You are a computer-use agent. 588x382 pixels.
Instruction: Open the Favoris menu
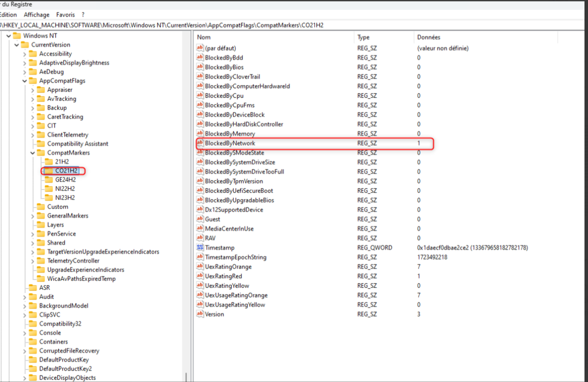(65, 15)
